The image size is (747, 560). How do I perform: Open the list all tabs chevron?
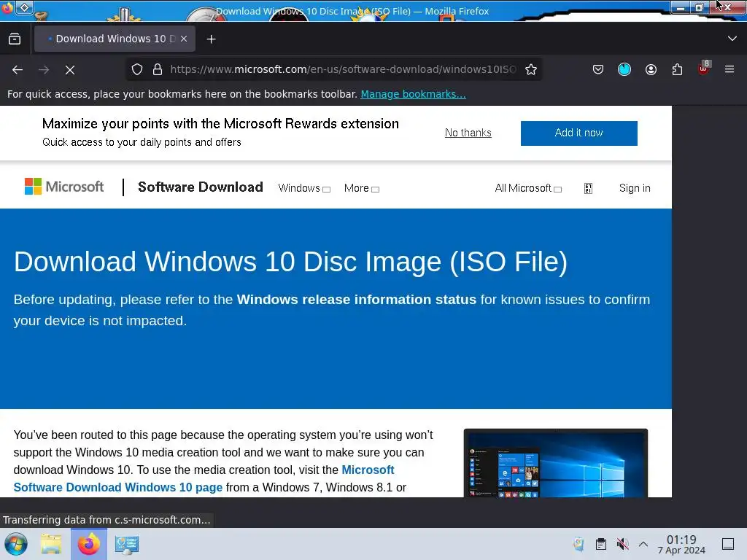click(732, 39)
